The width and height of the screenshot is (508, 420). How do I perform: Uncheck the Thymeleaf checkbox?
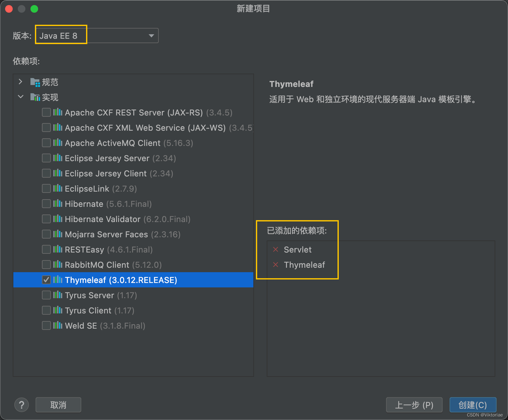click(x=46, y=280)
